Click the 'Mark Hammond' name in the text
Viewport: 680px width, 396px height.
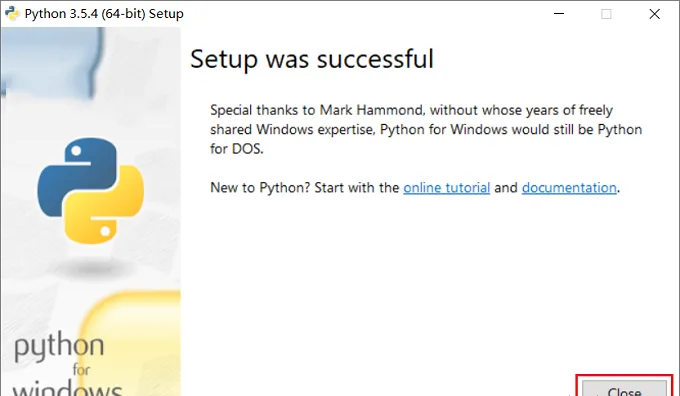[x=371, y=110]
